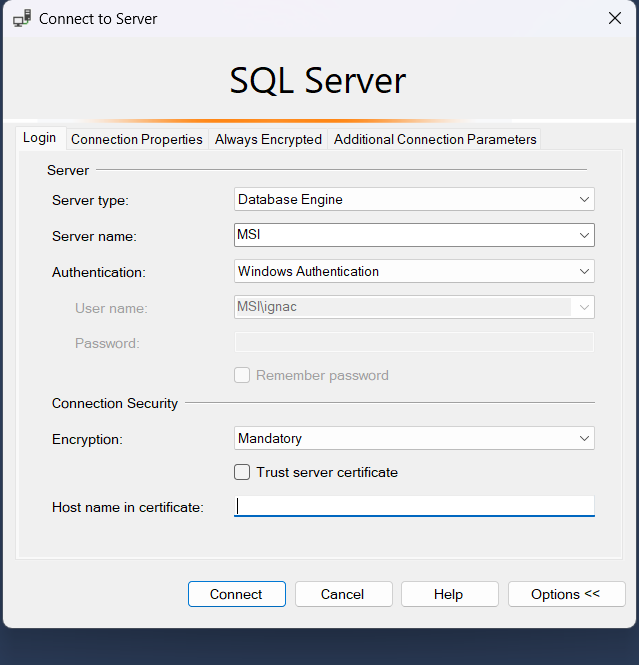Screen dimensions: 639x665
Task: Toggle the Remember password checkbox
Action: tap(242, 376)
